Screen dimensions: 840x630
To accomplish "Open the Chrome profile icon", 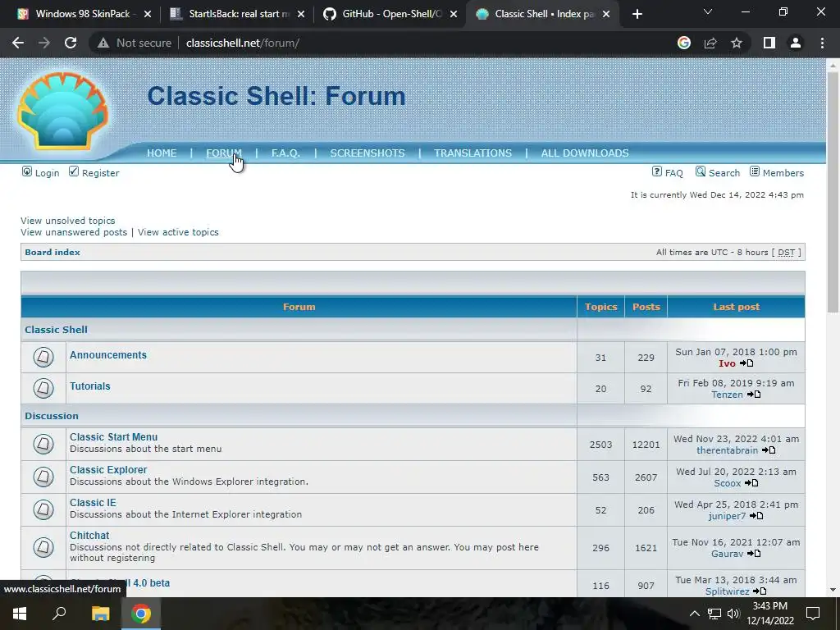I will (x=796, y=43).
